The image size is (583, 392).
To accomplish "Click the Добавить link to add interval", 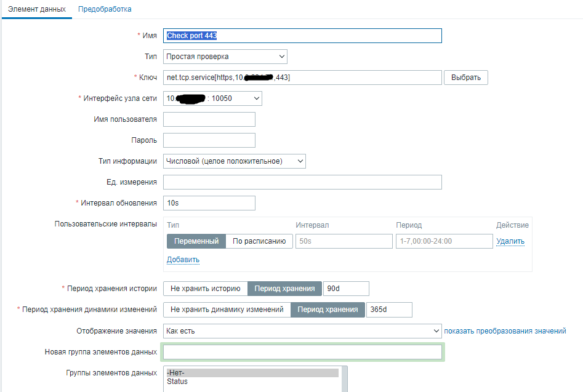I will (183, 260).
